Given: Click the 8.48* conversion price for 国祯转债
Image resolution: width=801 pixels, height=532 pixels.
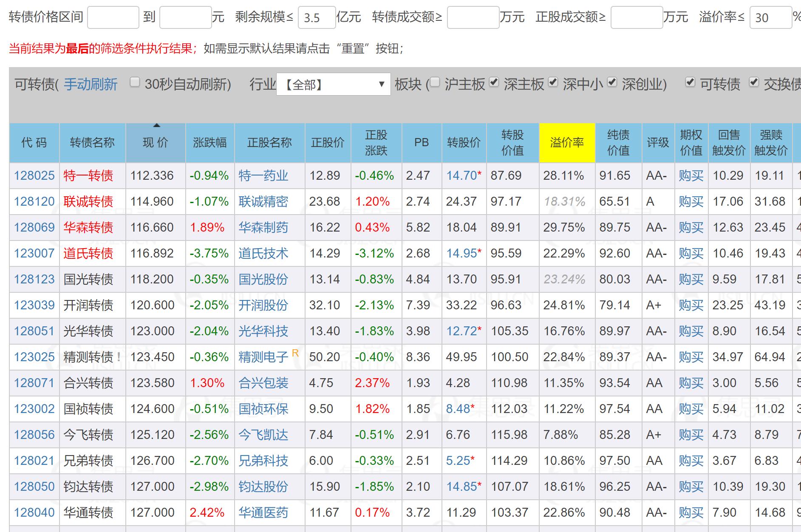Looking at the screenshot, I should click(x=460, y=409).
